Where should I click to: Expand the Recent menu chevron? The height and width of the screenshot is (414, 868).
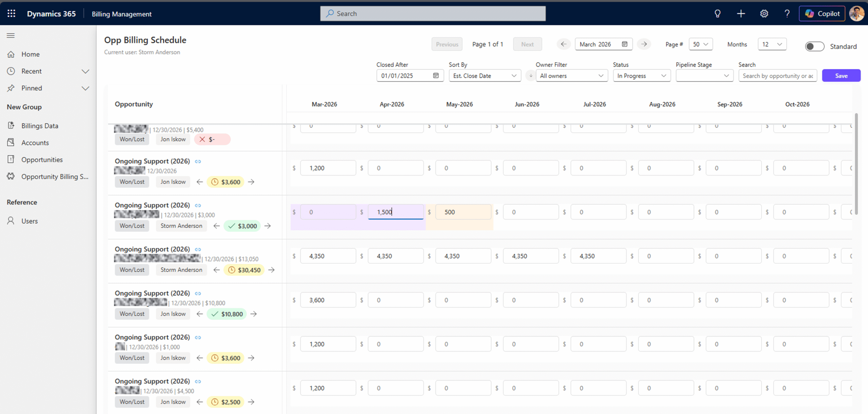click(85, 71)
